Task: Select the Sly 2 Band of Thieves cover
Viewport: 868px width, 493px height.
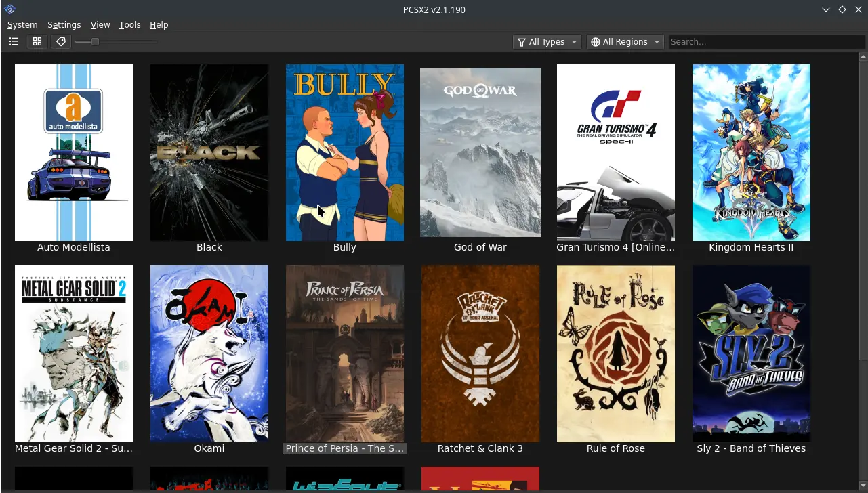Action: coord(751,353)
